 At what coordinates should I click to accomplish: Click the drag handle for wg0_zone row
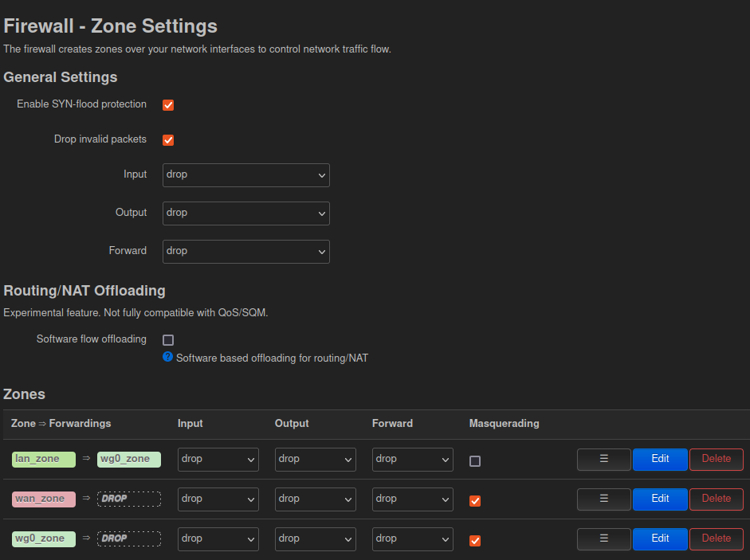click(x=603, y=538)
